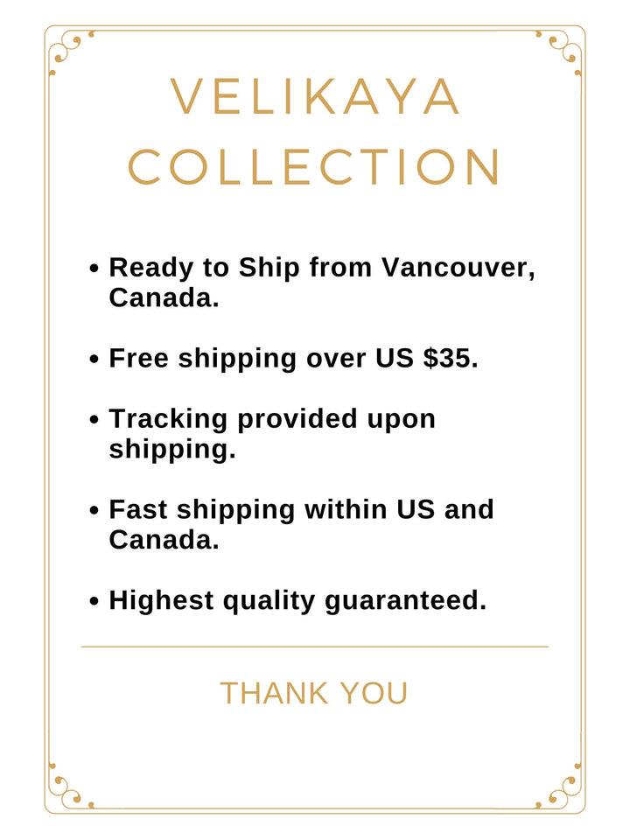Click the "Free shipping over US $35" text
630x840 pixels.
click(293, 359)
